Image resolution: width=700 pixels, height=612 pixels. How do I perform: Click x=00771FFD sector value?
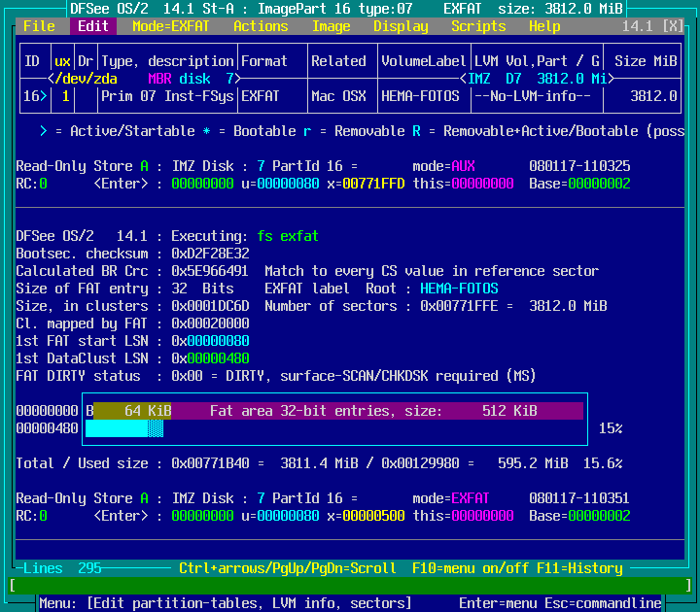coord(366,184)
